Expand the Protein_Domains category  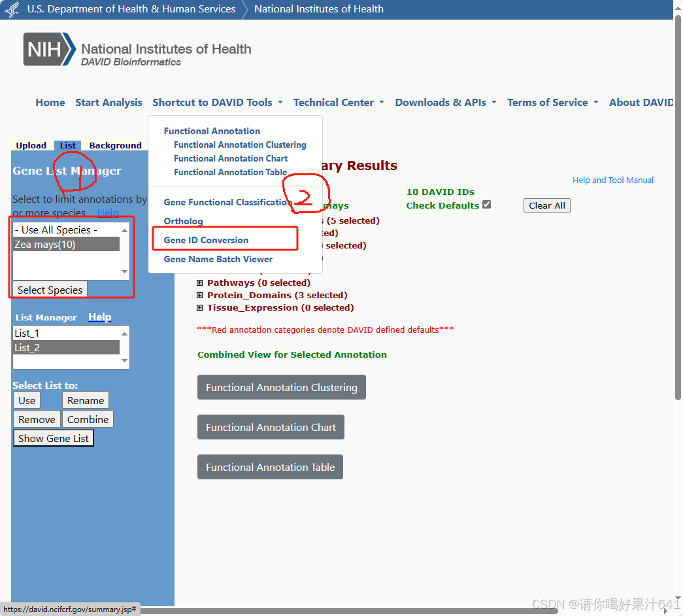[x=199, y=295]
